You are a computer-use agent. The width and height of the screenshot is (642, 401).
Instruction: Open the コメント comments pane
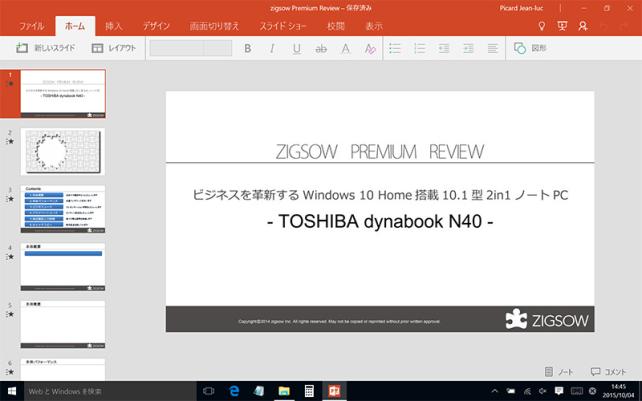608,372
